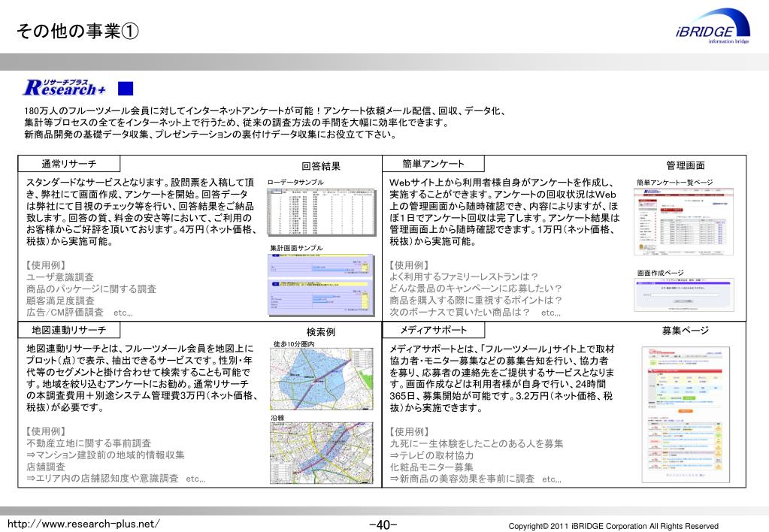Click 不動産立地に関する事前調査 example
The image size is (769, 532).
point(89,443)
